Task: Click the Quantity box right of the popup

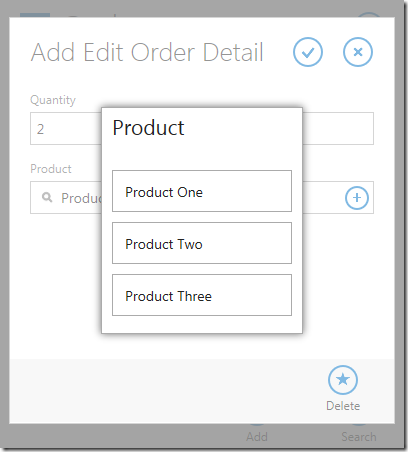Action: (338, 128)
